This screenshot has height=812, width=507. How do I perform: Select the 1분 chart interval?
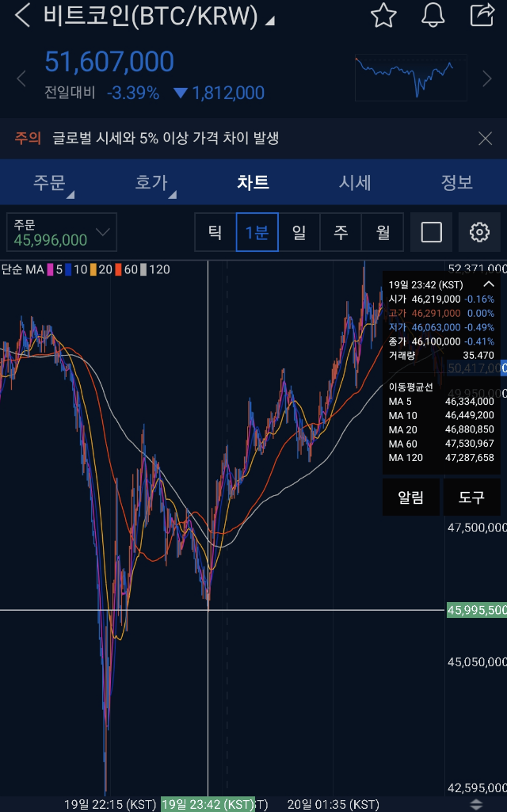click(257, 232)
